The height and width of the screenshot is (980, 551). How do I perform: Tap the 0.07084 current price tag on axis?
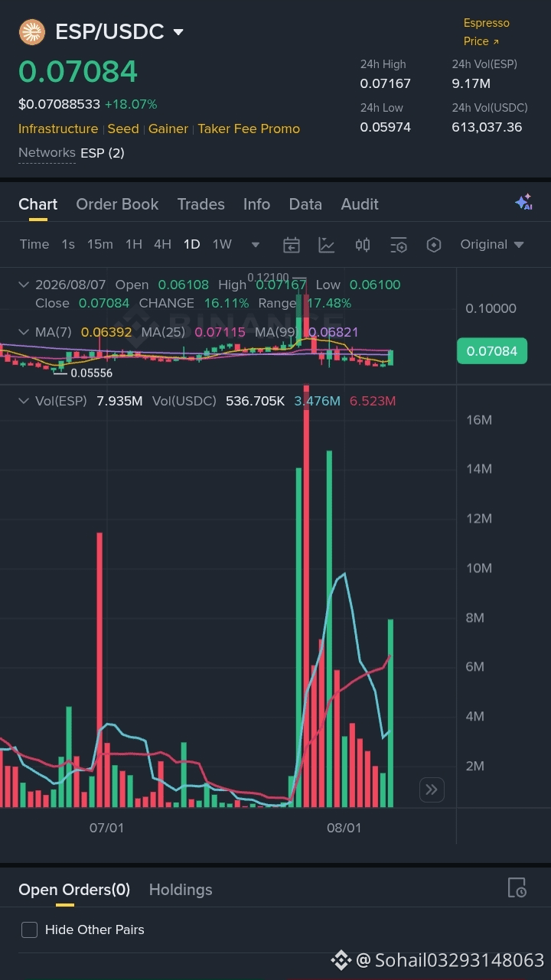tap(492, 351)
